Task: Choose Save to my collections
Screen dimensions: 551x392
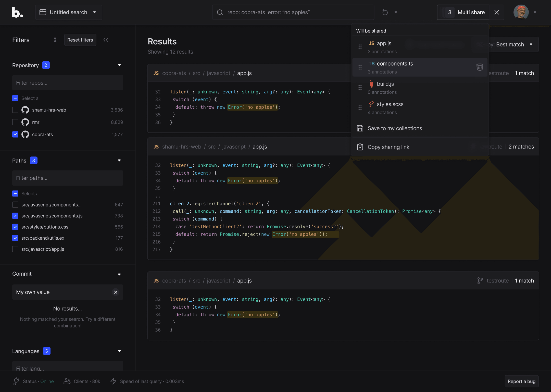Action: (x=420, y=128)
